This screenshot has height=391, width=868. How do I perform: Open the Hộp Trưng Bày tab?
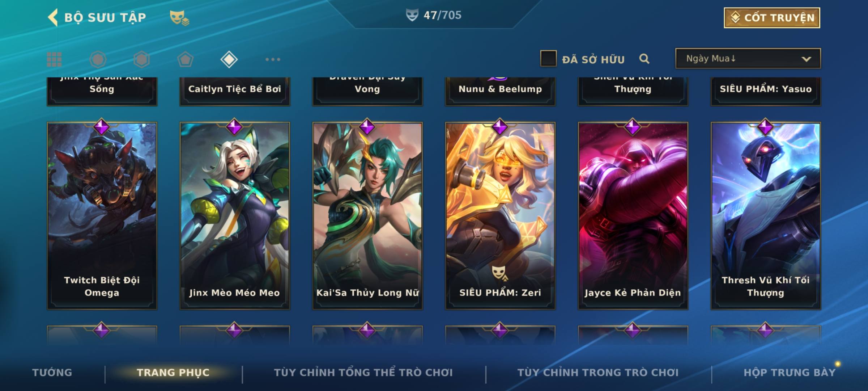(790, 373)
